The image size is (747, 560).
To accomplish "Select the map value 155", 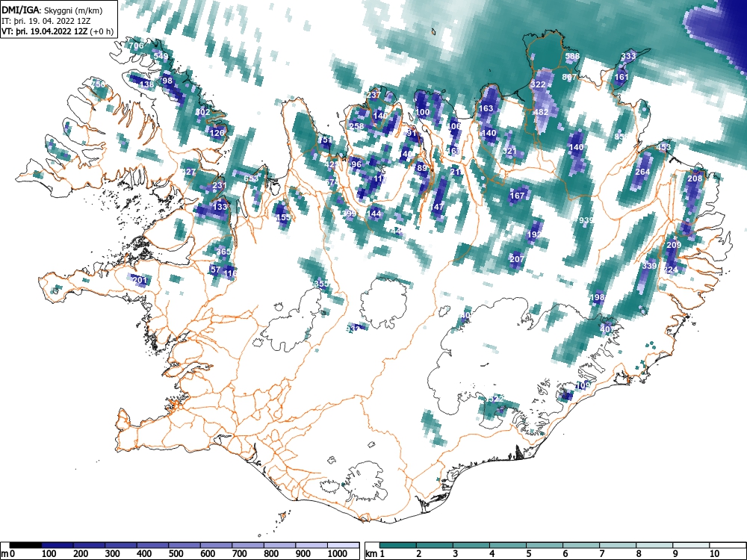I will [x=283, y=217].
